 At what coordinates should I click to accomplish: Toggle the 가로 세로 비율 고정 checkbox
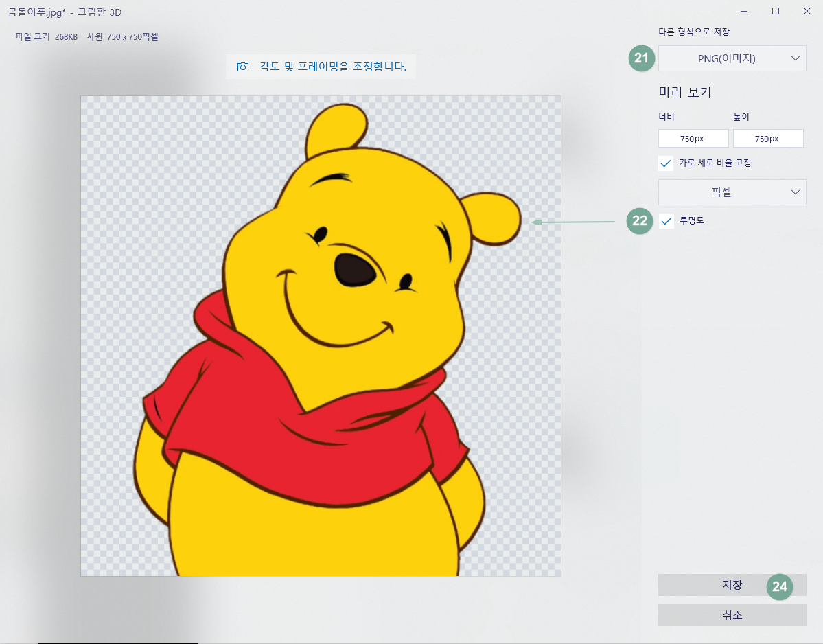pos(666,163)
